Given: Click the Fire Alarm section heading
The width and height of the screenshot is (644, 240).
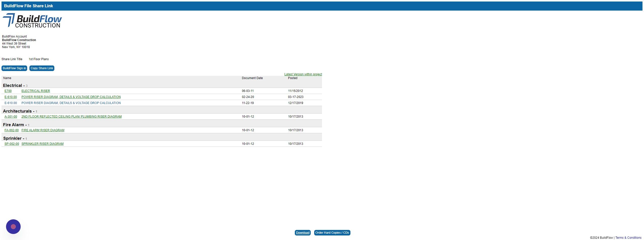Looking at the screenshot, I should click(x=14, y=125).
